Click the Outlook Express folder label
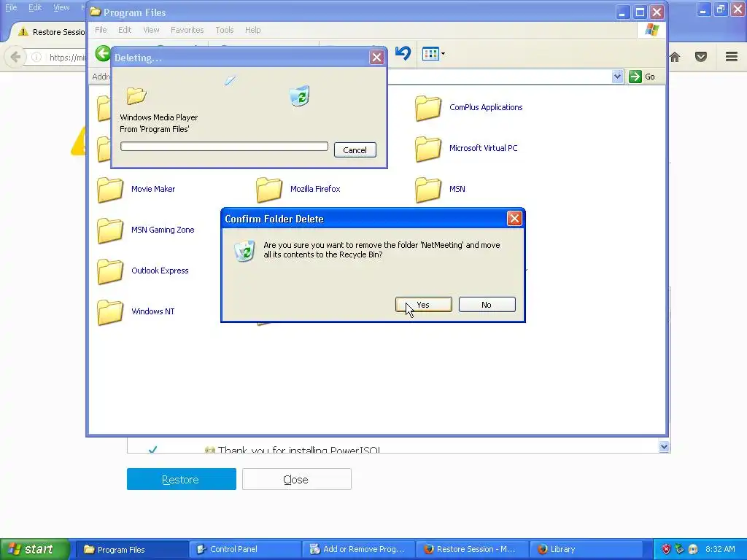The width and height of the screenshot is (747, 560). pos(160,271)
